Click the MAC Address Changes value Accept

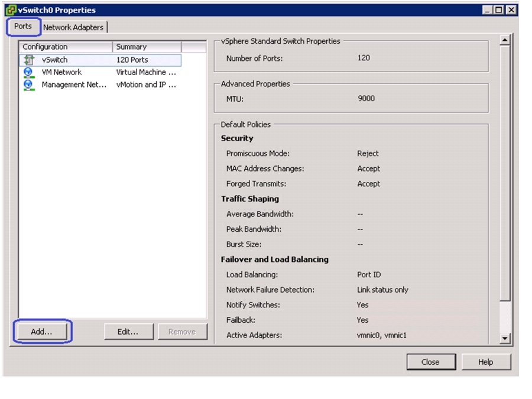(368, 168)
